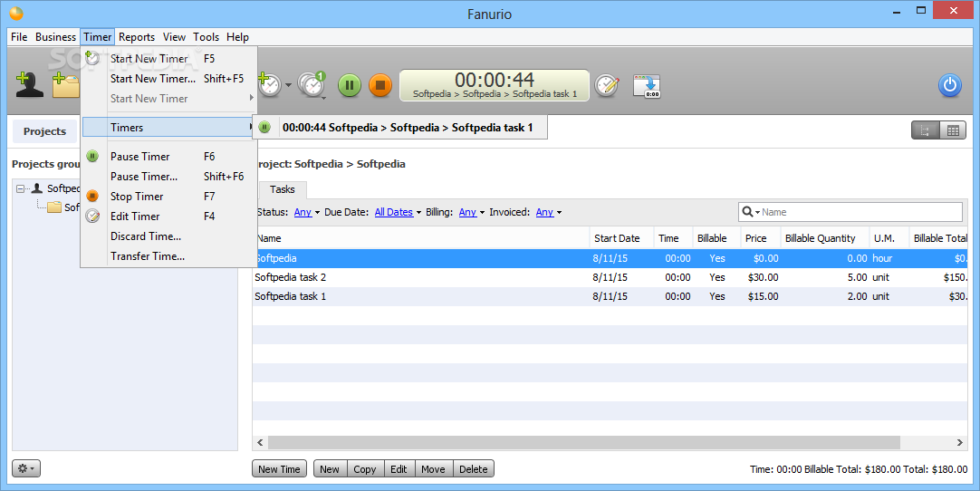Click the add new client icon
The width and height of the screenshot is (980, 491).
tap(29, 85)
